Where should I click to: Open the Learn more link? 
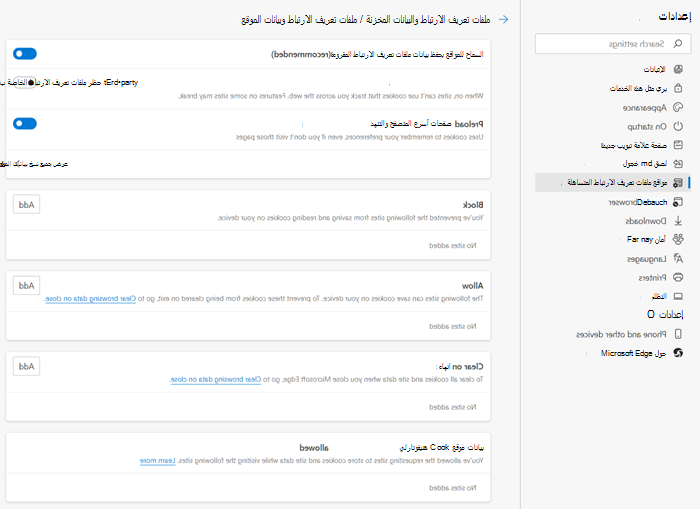pos(158,461)
